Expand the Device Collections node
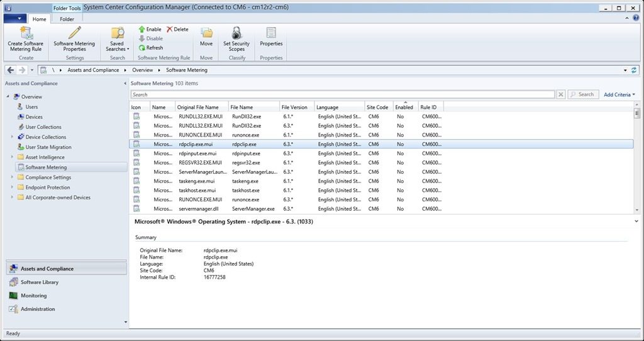Viewport: 644px width, 341px height. [x=13, y=137]
